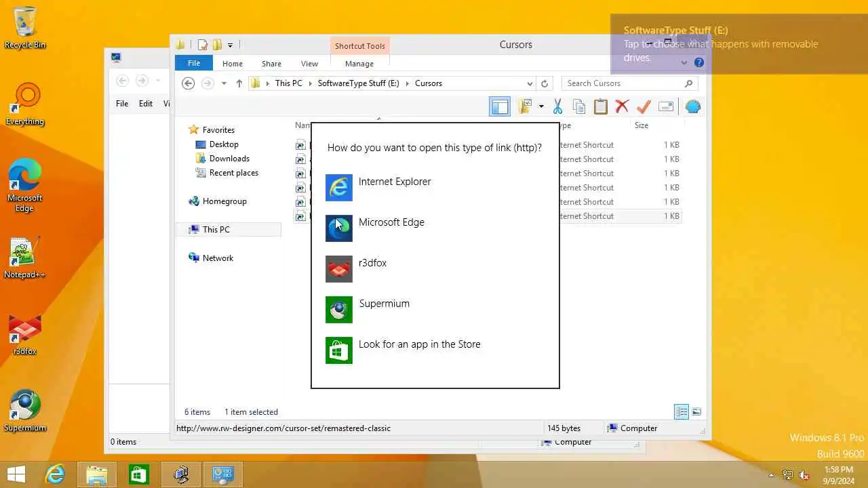868x488 pixels.
Task: Open the r3dfox desktop shortcut
Action: (x=25, y=335)
